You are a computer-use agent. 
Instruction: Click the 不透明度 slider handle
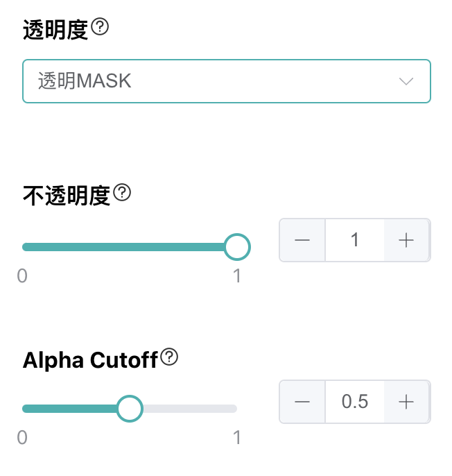pyautogui.click(x=237, y=246)
